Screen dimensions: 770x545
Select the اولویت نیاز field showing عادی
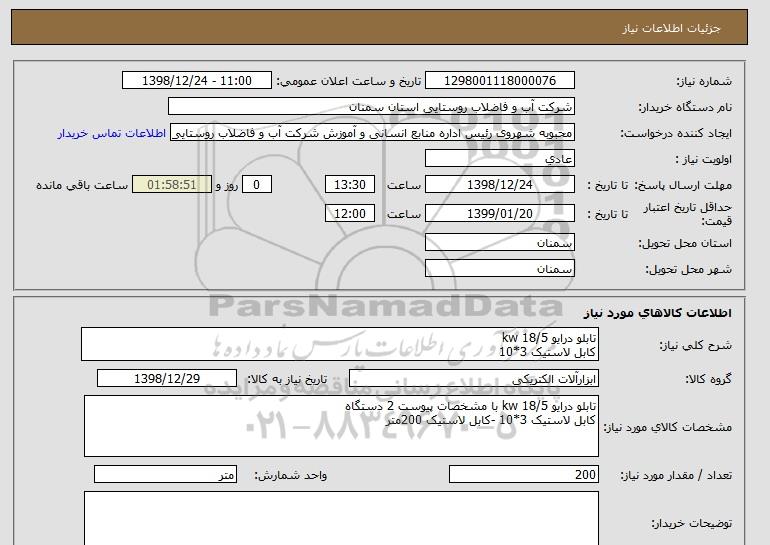pyautogui.click(x=499, y=159)
